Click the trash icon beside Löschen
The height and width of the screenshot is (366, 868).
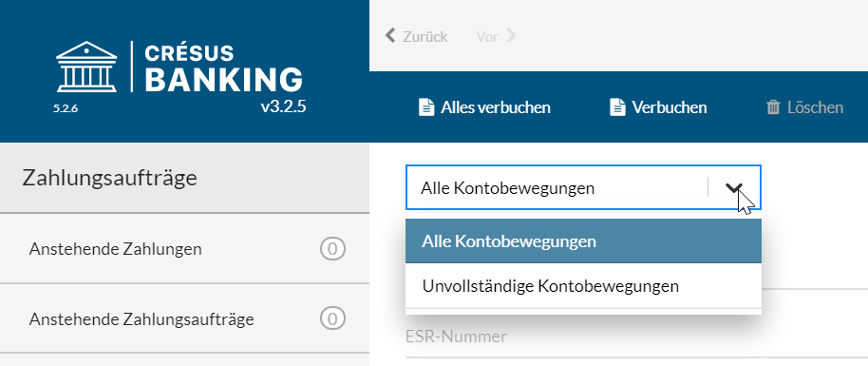[773, 107]
